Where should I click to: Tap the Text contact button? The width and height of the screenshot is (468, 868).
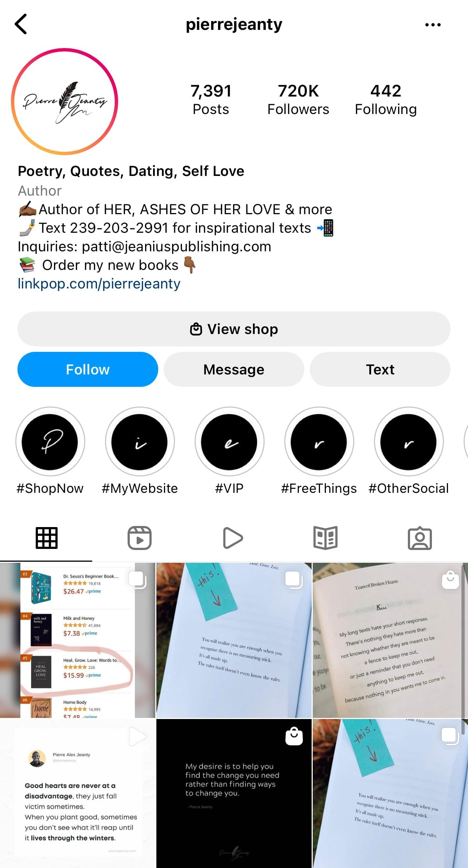coord(380,369)
